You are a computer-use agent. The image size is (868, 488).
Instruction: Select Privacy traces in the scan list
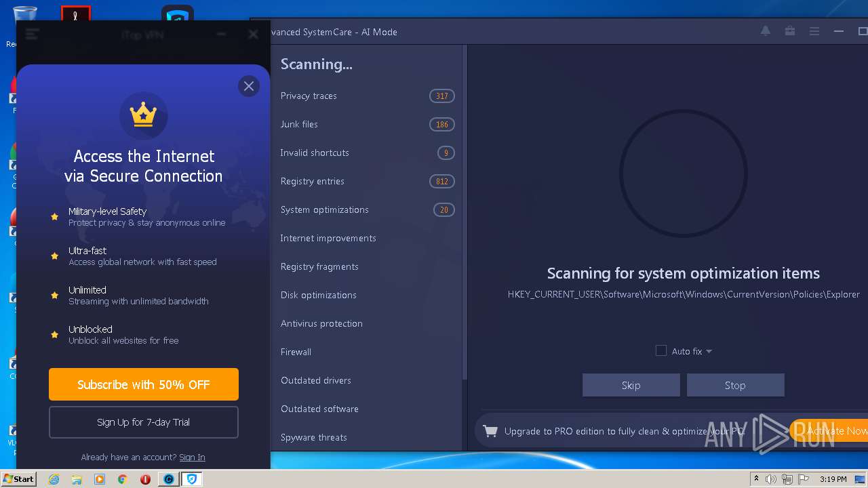click(309, 96)
